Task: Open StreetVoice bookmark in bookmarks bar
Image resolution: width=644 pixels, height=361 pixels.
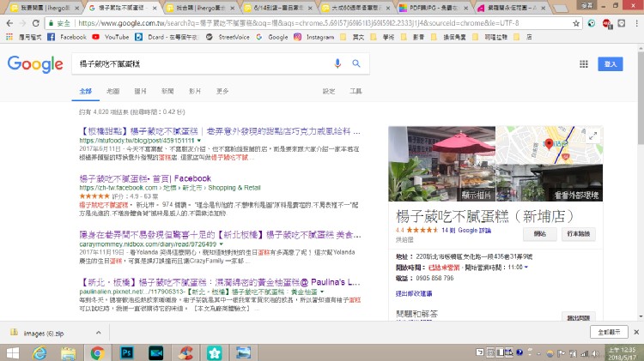Action: [228, 37]
